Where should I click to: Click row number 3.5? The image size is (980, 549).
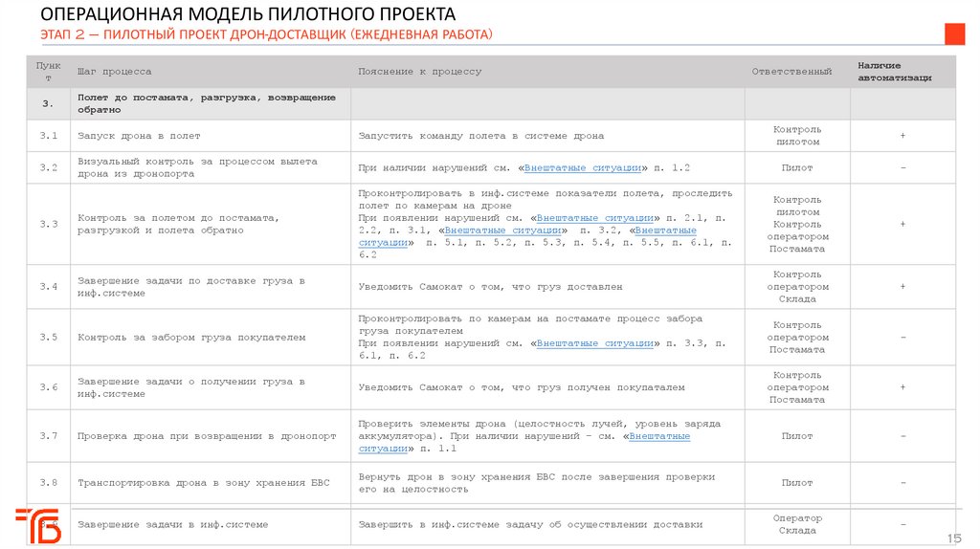[x=48, y=338]
